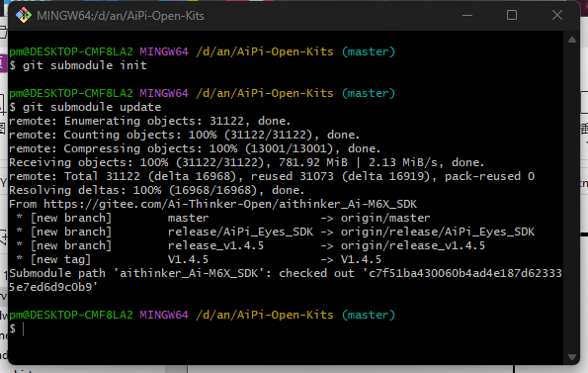Click the 'git submodule init' command line
This screenshot has height=373, width=588.
(78, 65)
